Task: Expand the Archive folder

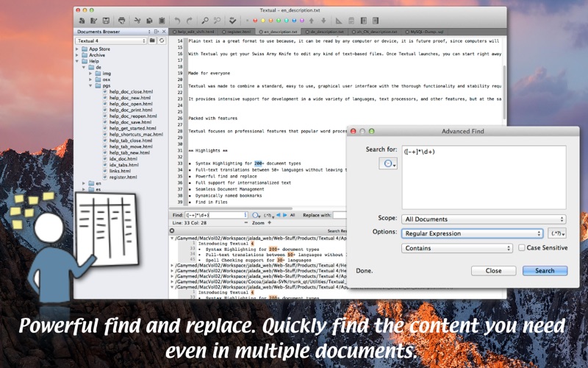Action: click(x=77, y=54)
